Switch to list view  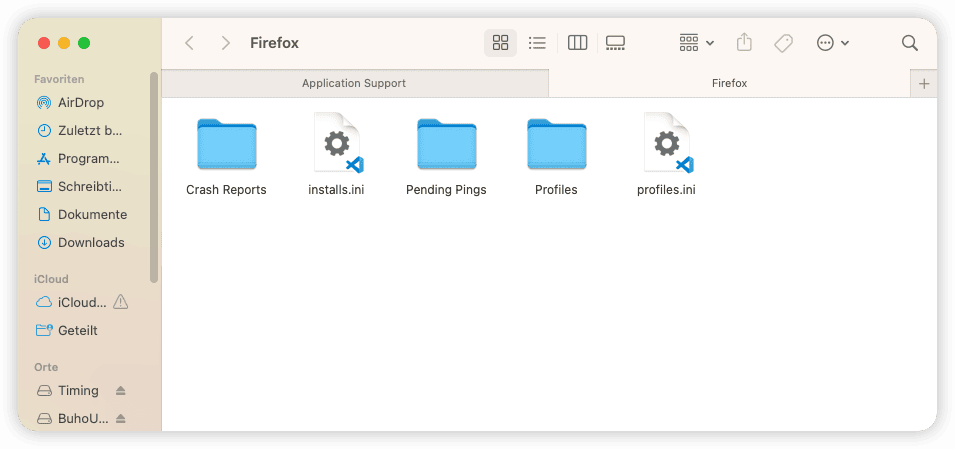coord(537,43)
